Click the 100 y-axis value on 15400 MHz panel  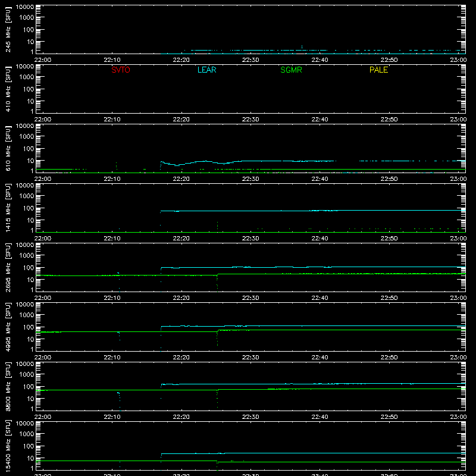[29, 446]
